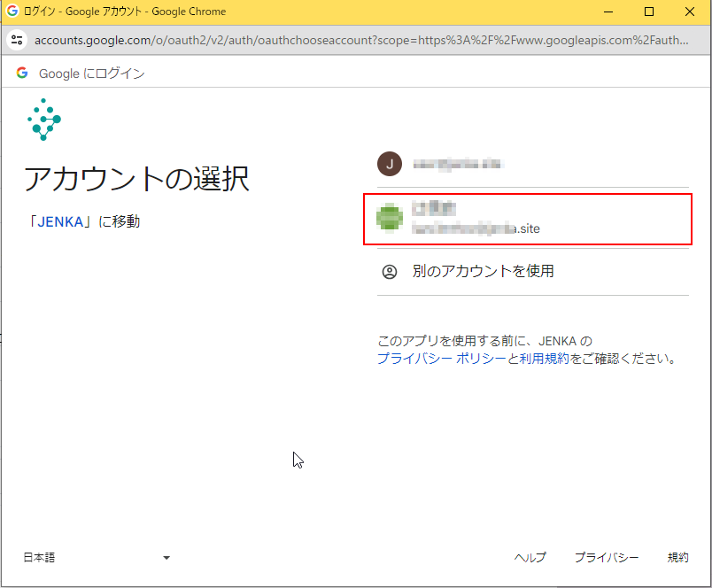Click the アカウントの選択 heading text
The height and width of the screenshot is (588, 712).
(136, 179)
